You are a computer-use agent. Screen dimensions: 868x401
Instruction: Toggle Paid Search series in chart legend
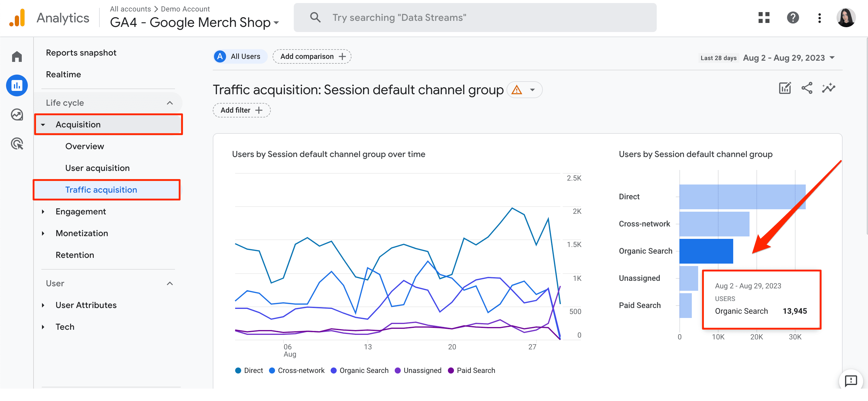coord(472,371)
